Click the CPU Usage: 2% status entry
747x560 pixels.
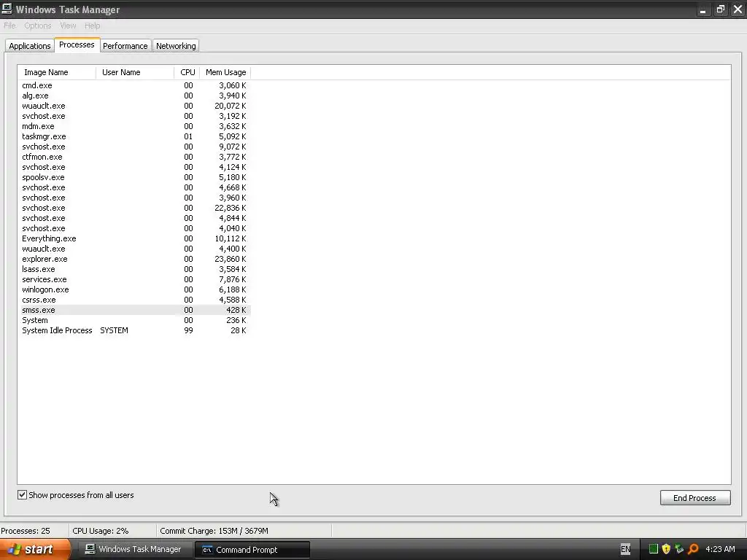[101, 531]
